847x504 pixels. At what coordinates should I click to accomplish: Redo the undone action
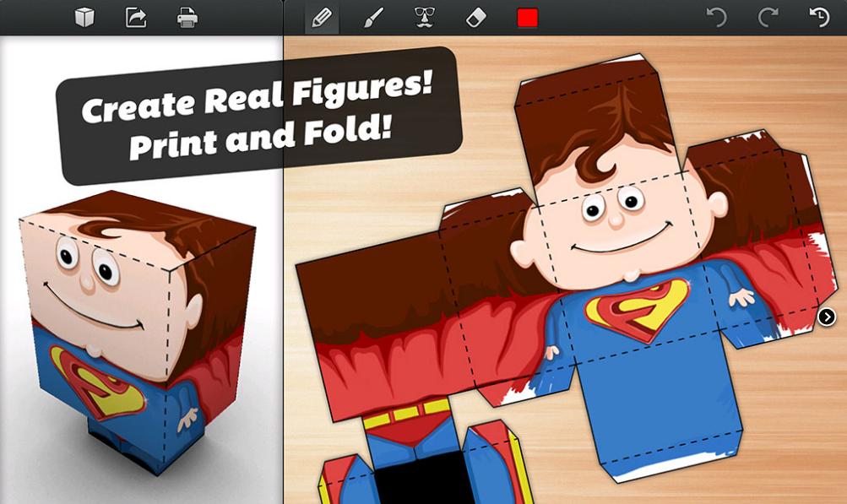(x=768, y=18)
